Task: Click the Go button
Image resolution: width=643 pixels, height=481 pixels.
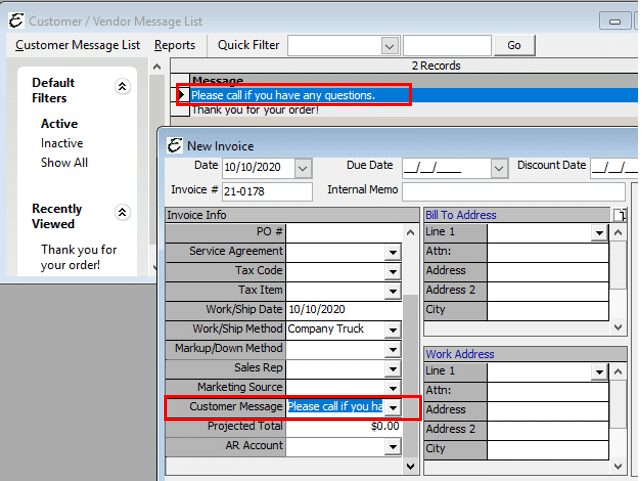Action: tap(515, 45)
